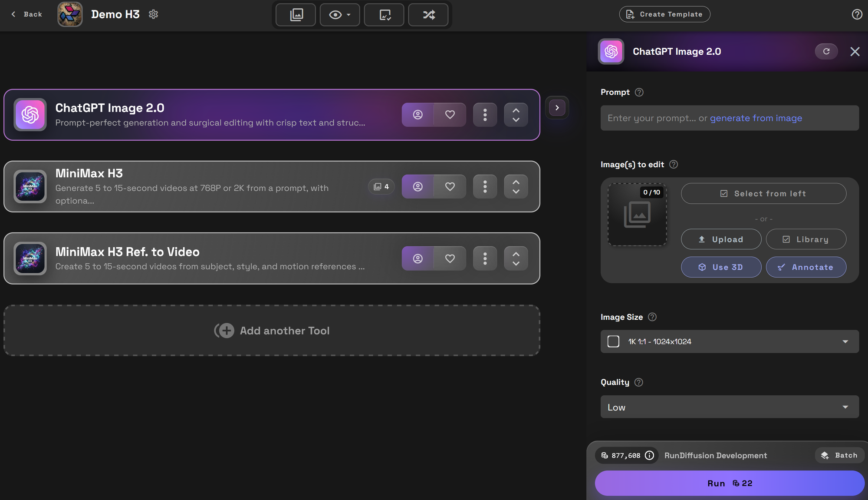Run the generation for 22 credits
Viewport: 868px width, 500px height.
[x=730, y=483]
